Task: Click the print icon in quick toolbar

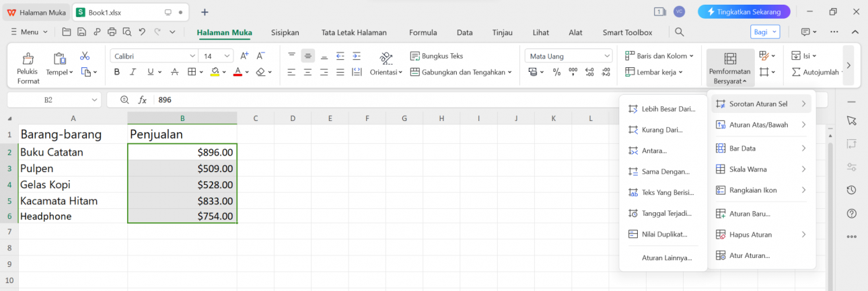Action: 112,32
